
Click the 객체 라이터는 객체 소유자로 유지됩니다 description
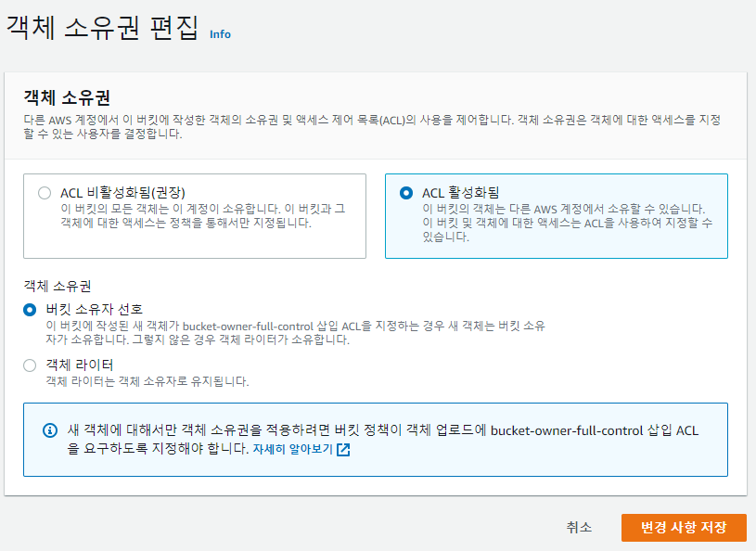coord(147,381)
